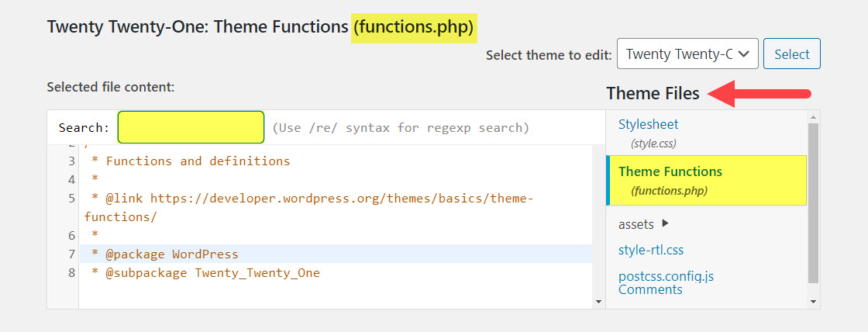The width and height of the screenshot is (868, 332).
Task: Select Theme Functions functions.php file
Action: (670, 171)
